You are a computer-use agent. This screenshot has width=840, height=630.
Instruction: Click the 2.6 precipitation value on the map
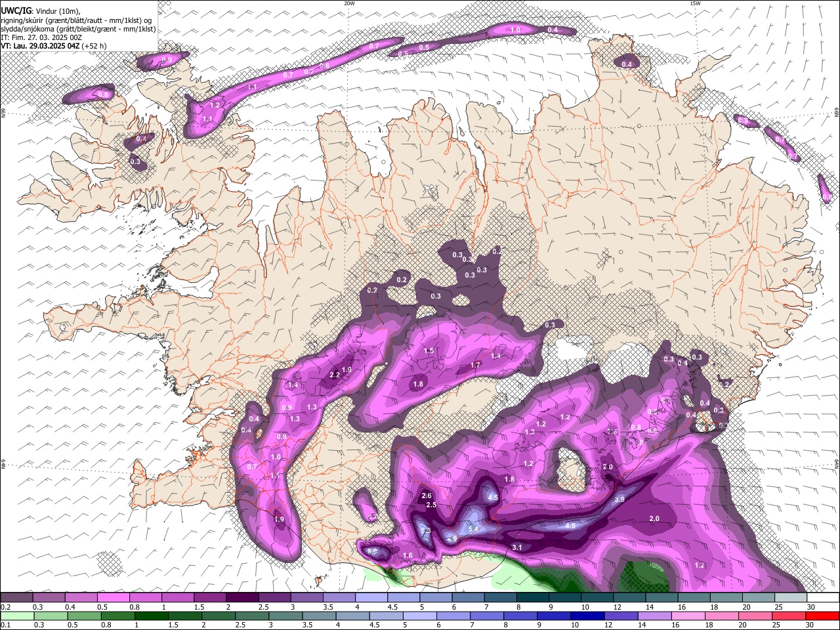(427, 495)
